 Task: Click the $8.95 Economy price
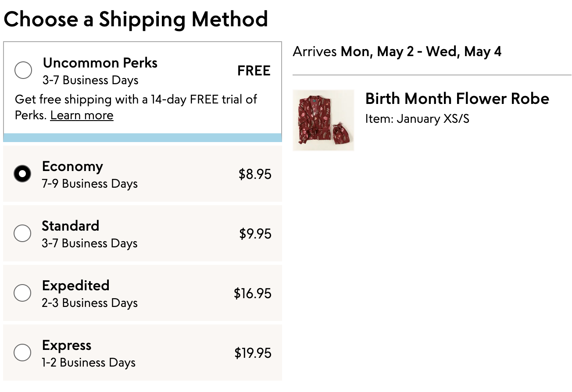255,174
